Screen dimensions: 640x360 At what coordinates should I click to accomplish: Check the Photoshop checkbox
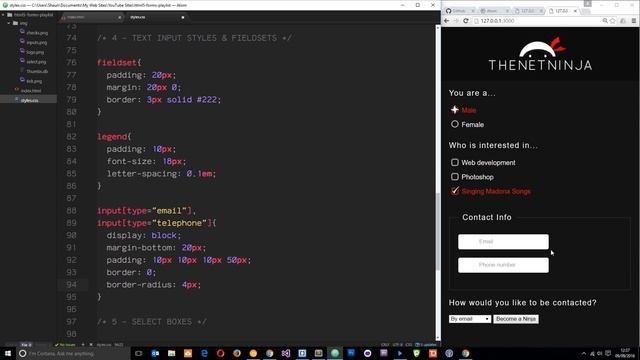click(x=455, y=177)
